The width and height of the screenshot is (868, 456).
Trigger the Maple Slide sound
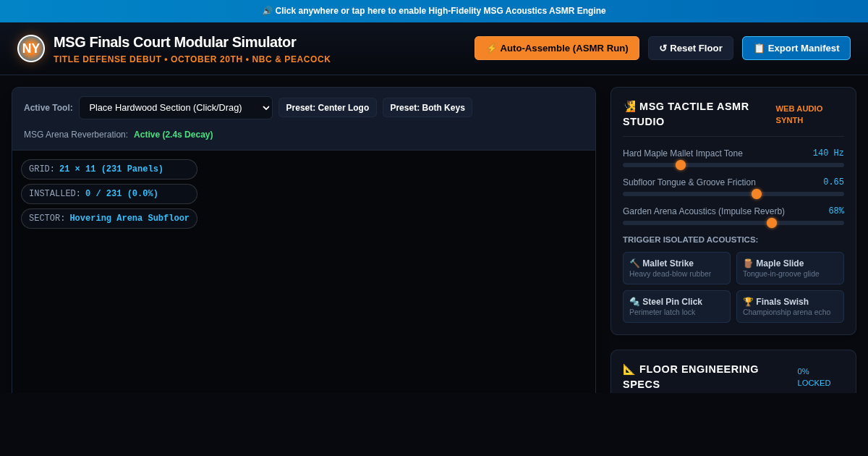point(790,268)
